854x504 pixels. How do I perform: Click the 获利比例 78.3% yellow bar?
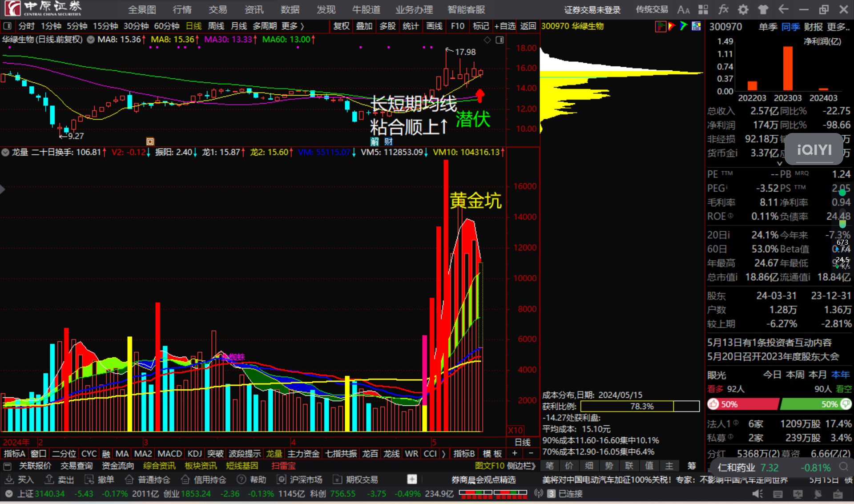(x=627, y=406)
